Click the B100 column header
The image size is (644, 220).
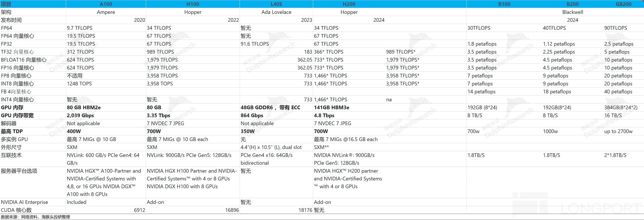[504, 4]
